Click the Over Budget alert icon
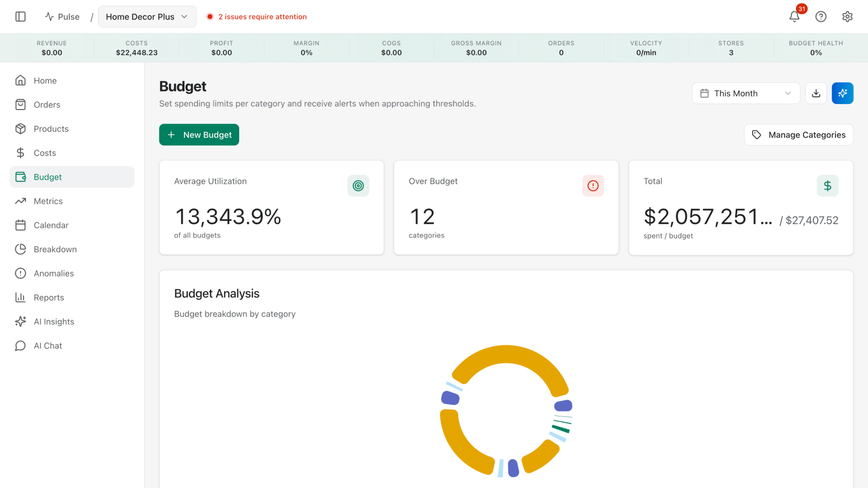Viewport: 868px width, 488px height. pos(593,186)
